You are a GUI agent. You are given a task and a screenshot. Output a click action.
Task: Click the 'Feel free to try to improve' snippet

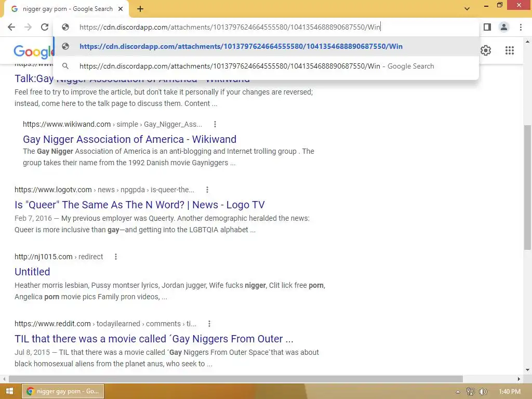tap(164, 98)
